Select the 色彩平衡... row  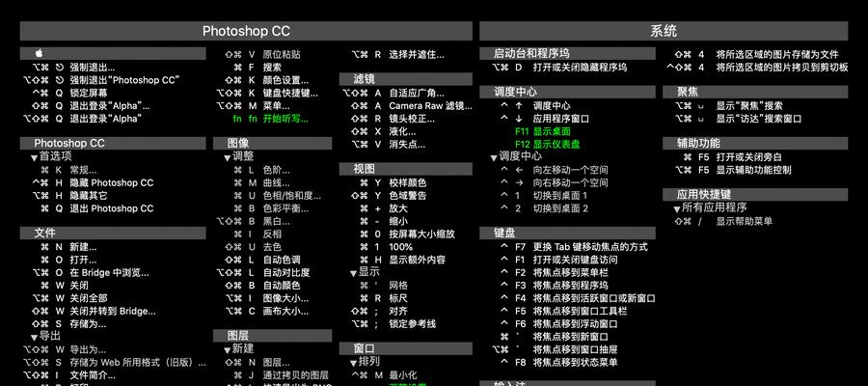click(x=272, y=208)
